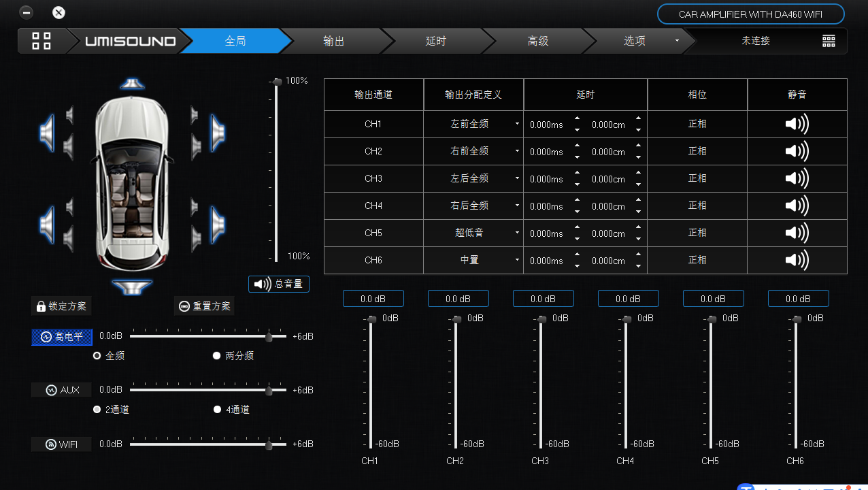Toggle CH2 phase 正相

(697, 151)
